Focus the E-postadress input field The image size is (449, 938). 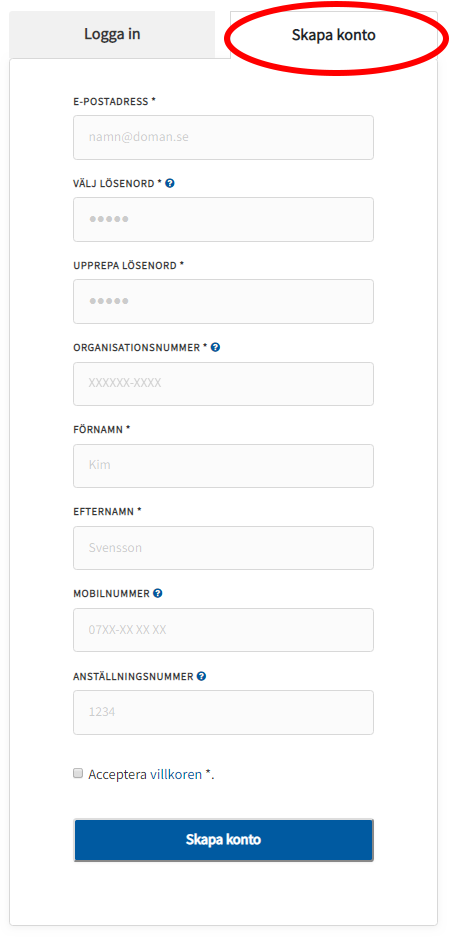pos(224,138)
